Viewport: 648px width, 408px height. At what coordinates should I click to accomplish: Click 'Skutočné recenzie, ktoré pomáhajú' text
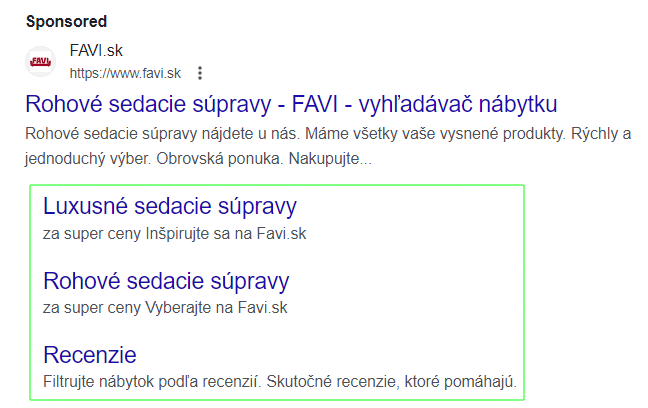[x=391, y=382]
